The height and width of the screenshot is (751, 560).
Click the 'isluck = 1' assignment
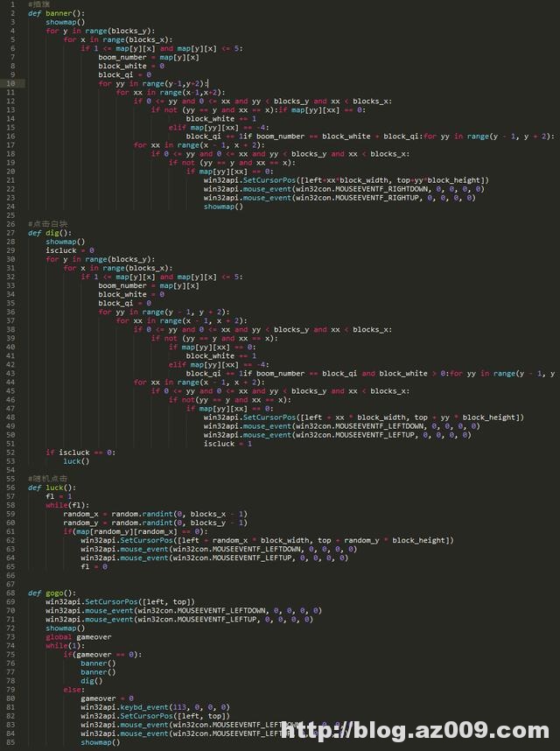pos(227,444)
